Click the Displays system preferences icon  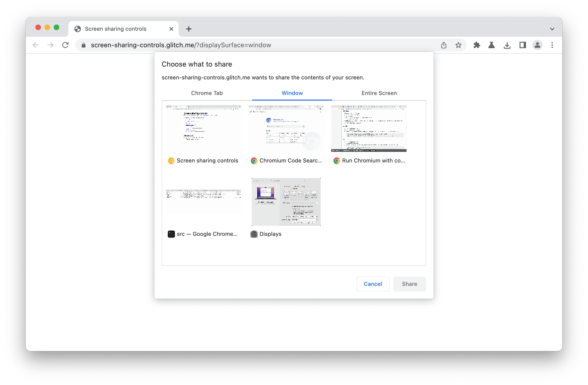click(x=254, y=234)
